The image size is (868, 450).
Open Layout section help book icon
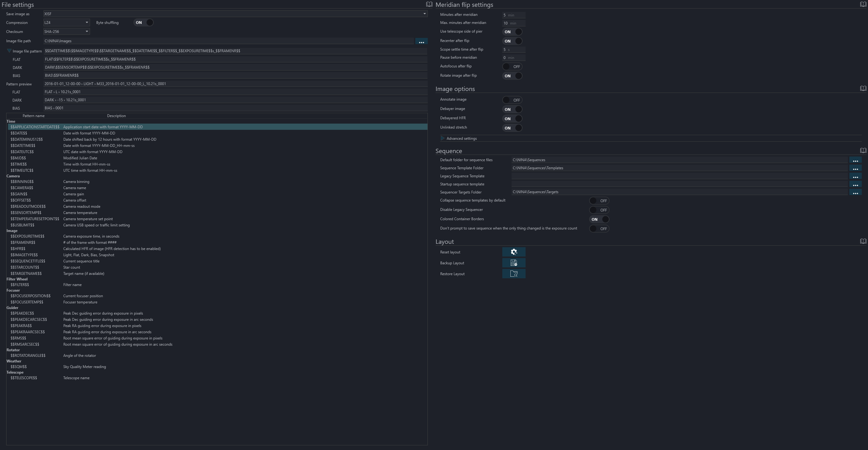[x=863, y=241]
